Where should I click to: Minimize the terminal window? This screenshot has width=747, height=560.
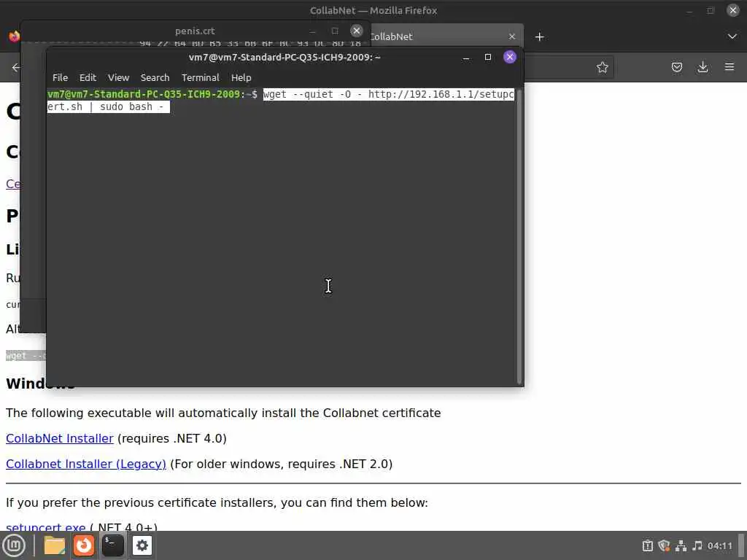point(466,58)
